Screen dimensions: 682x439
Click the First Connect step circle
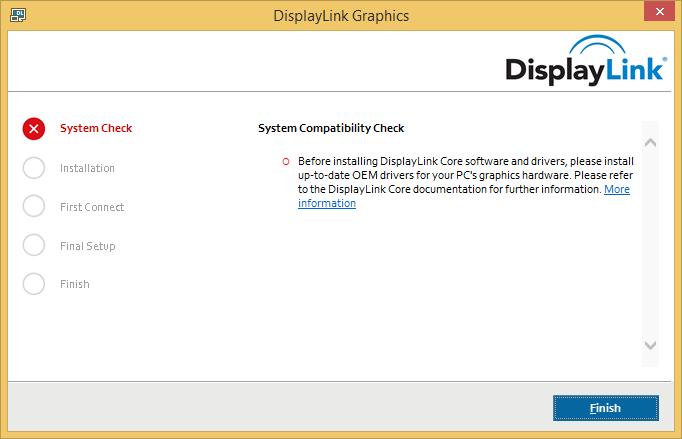point(33,206)
